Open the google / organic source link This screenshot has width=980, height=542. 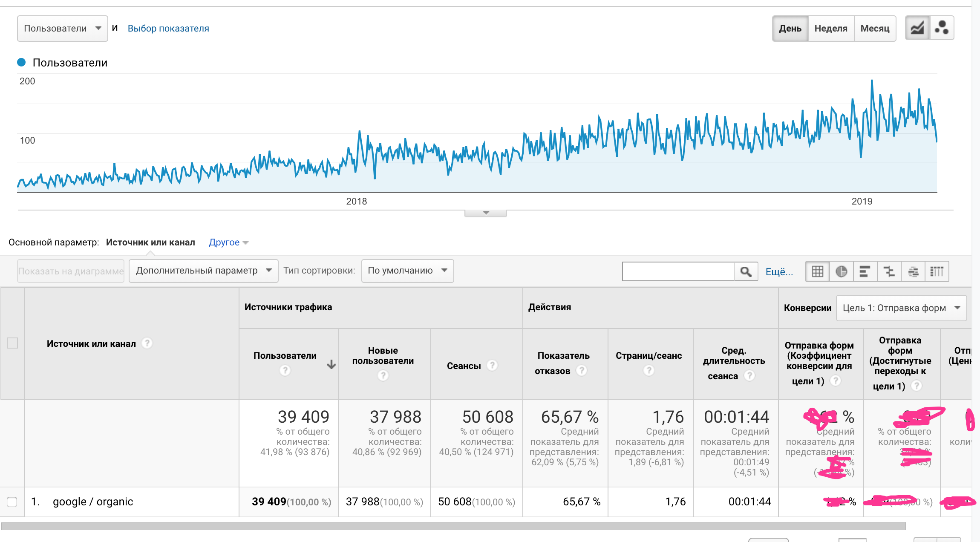pyautogui.click(x=93, y=502)
